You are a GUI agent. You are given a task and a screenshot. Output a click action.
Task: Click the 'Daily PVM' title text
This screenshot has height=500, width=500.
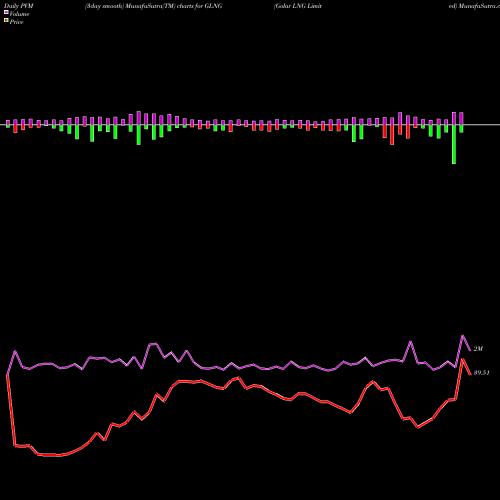19,6
